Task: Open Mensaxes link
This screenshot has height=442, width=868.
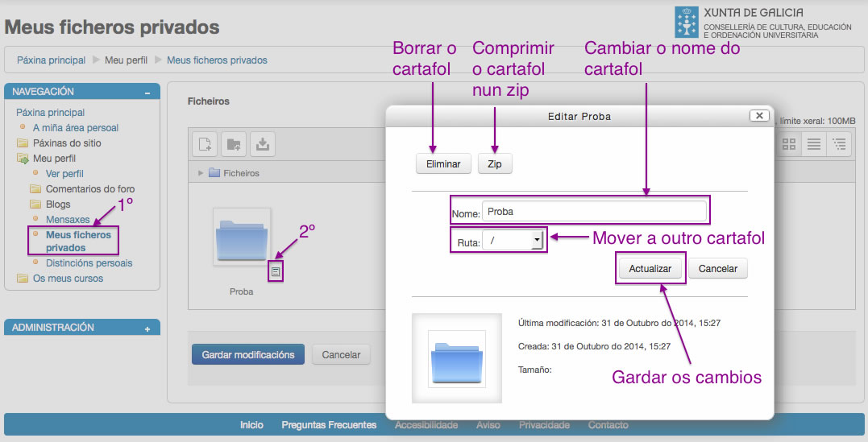Action: click(x=68, y=220)
